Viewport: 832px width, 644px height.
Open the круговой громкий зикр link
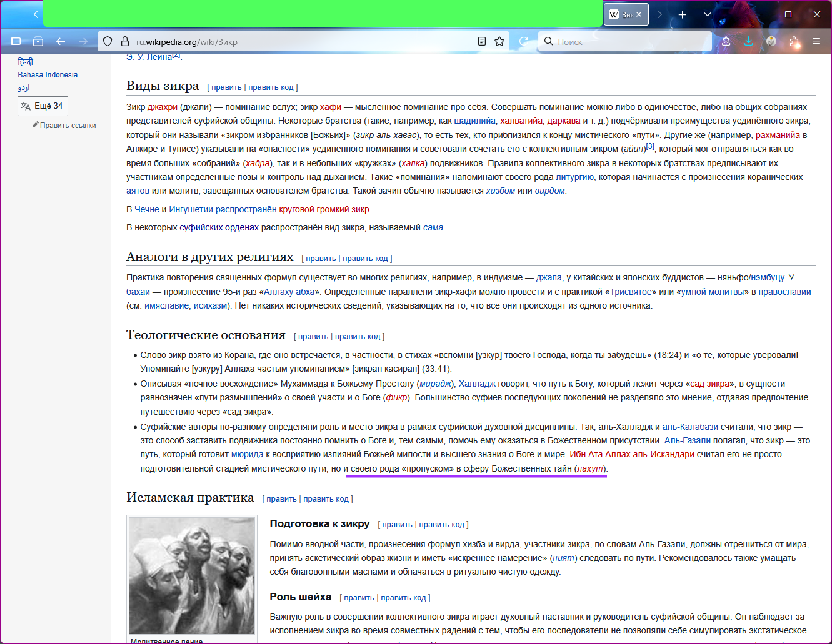click(x=324, y=209)
